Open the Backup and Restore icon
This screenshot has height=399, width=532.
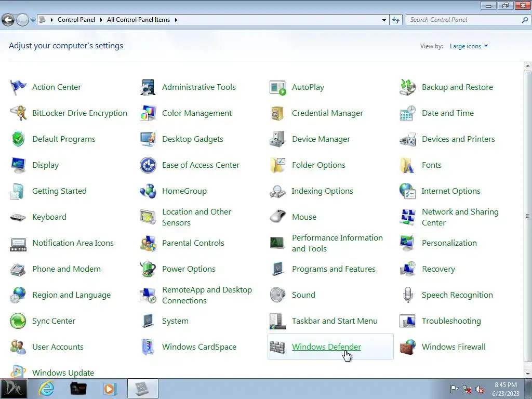point(407,87)
